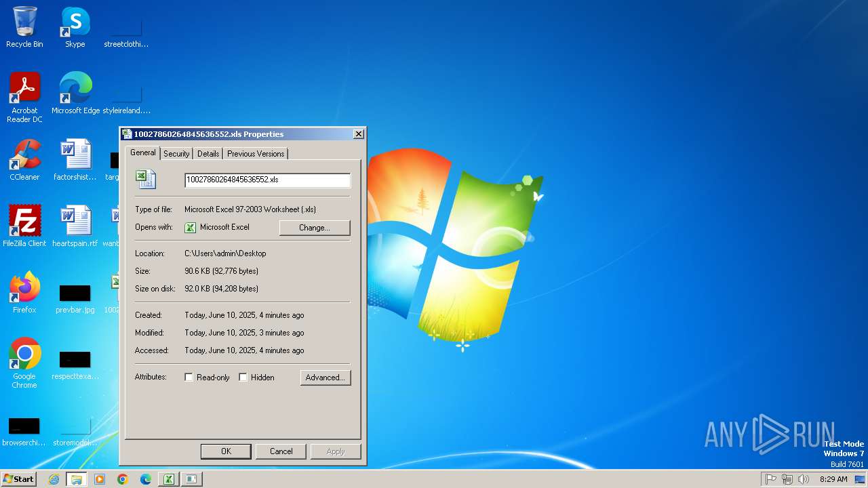
Task: Open heartspain.rtf document
Action: point(75,226)
